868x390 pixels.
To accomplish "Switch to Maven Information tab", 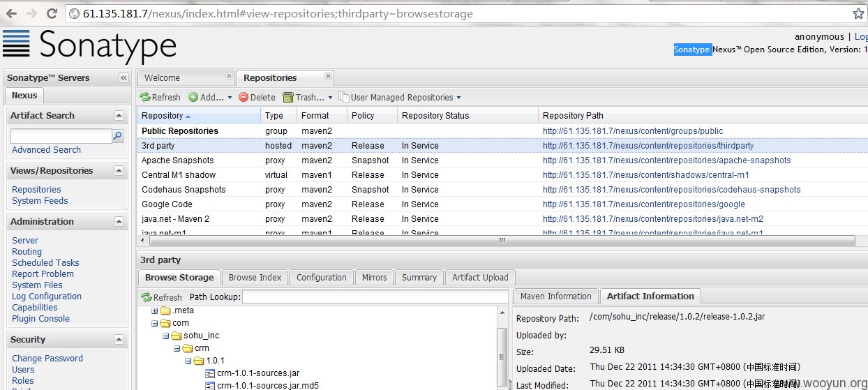I will tap(555, 297).
